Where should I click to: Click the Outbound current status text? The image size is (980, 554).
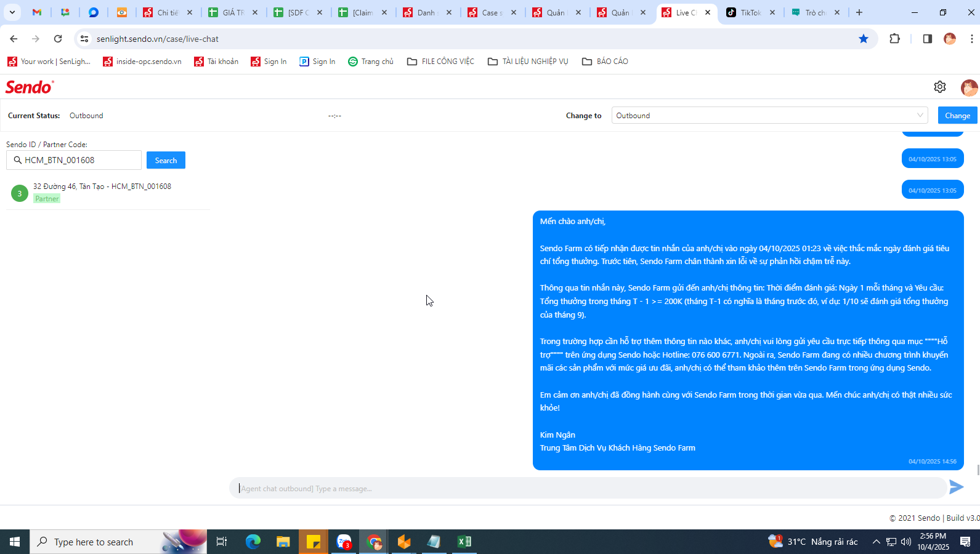86,115
